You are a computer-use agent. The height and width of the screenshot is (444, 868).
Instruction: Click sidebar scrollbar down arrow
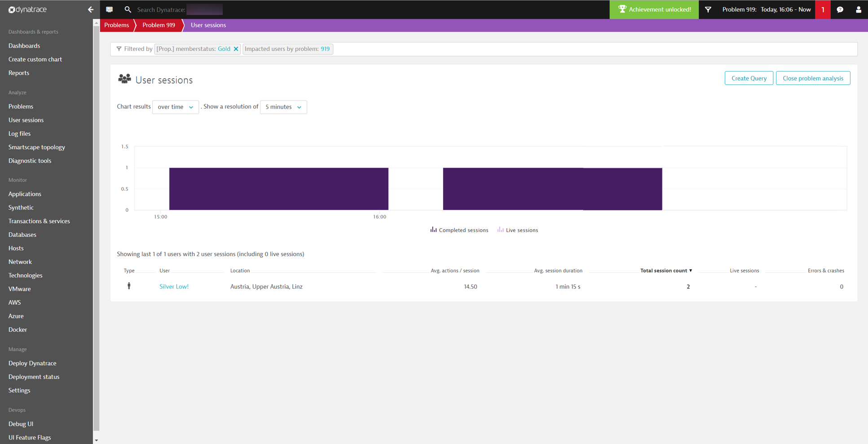(x=96, y=440)
